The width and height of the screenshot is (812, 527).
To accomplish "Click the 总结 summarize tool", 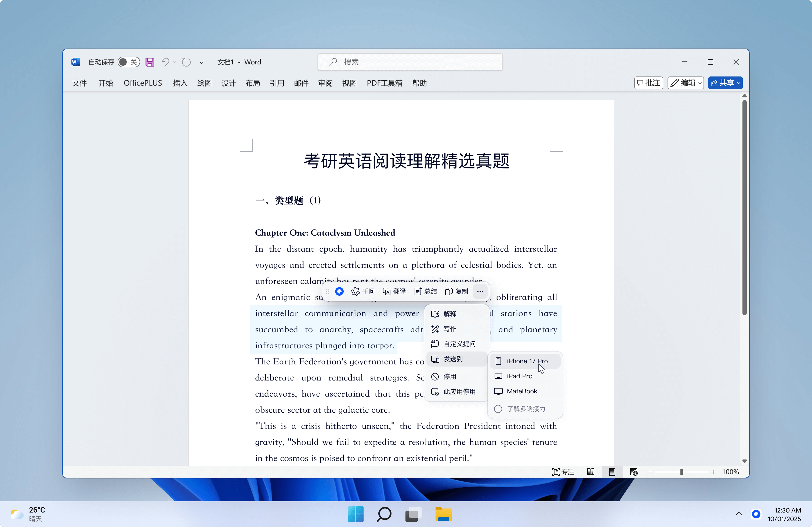I will 425,291.
